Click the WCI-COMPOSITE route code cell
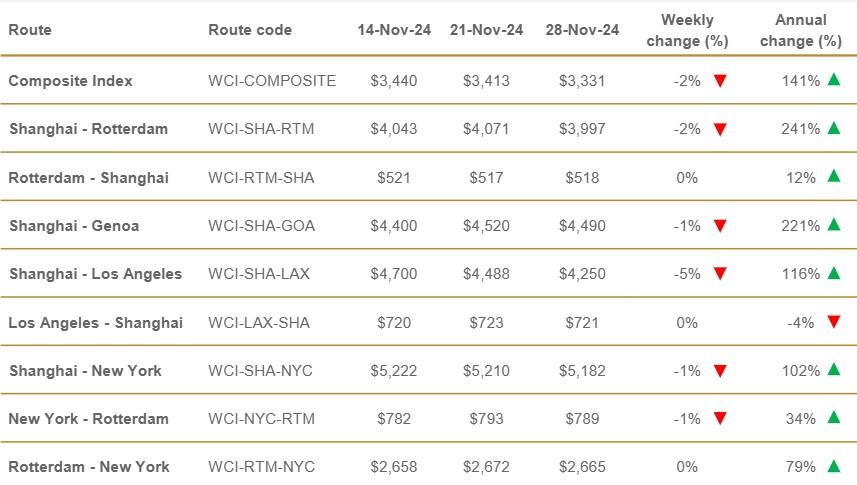857x485 pixels. (x=272, y=81)
